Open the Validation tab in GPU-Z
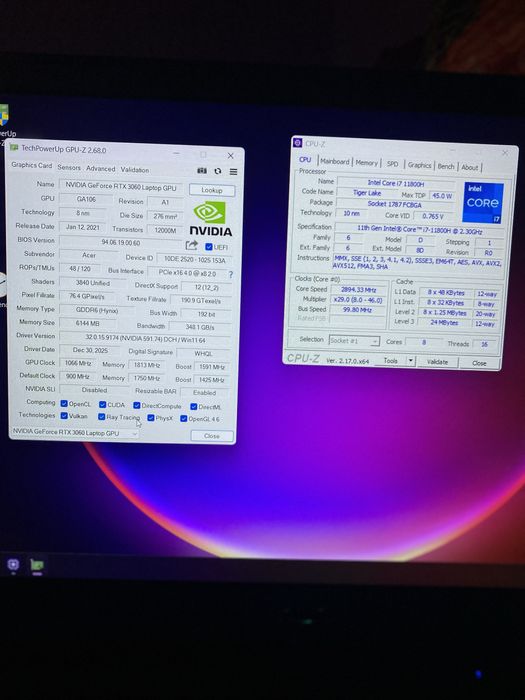The height and width of the screenshot is (700, 525). (135, 170)
